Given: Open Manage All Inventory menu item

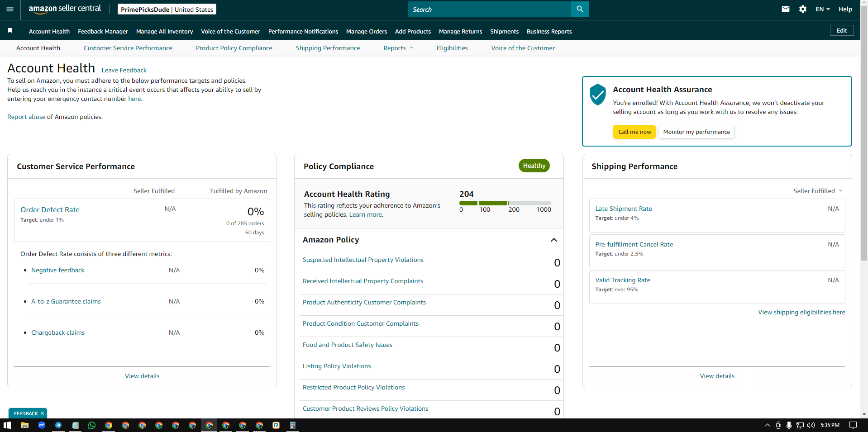Looking at the screenshot, I should point(164,31).
